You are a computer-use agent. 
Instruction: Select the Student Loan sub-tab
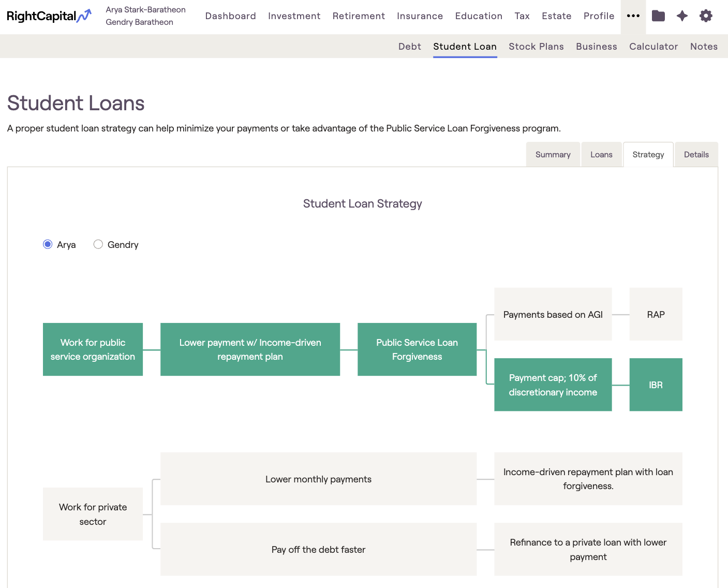point(465,47)
